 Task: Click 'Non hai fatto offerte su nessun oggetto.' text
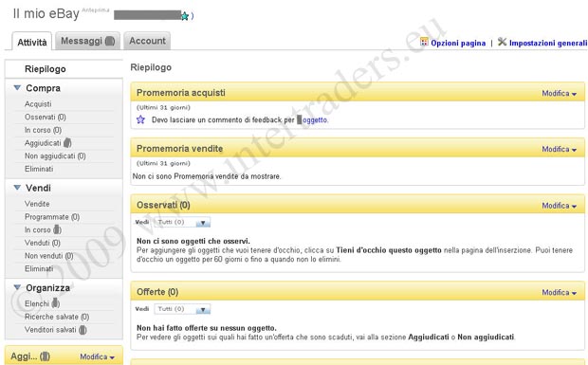(x=206, y=328)
